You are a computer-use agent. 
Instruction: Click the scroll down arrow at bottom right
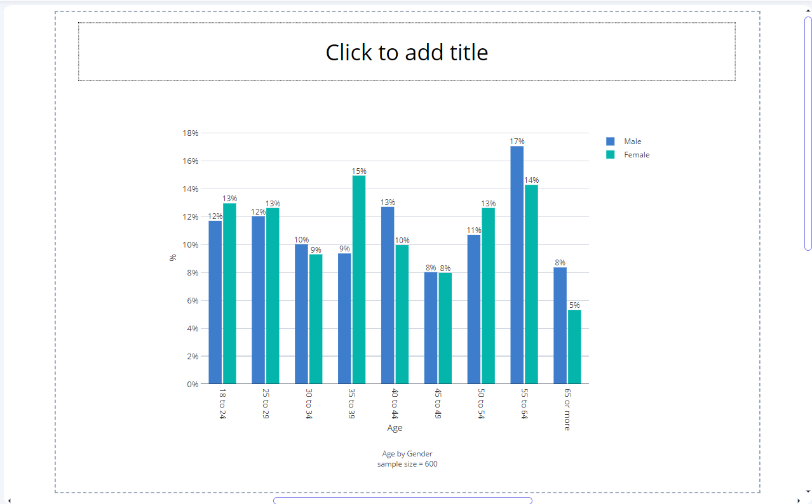coord(808,491)
